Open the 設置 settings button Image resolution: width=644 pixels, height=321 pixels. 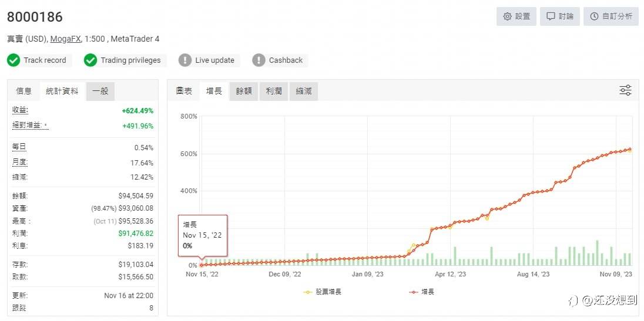coord(516,16)
